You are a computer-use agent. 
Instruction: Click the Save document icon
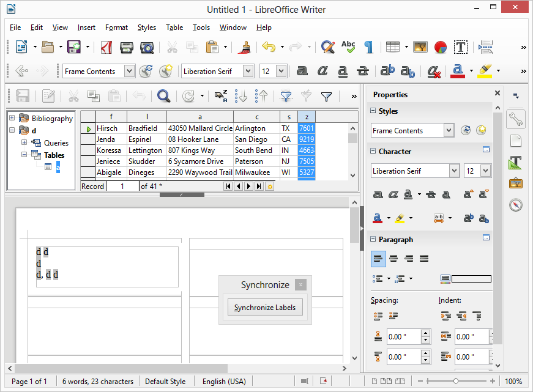[x=74, y=47]
